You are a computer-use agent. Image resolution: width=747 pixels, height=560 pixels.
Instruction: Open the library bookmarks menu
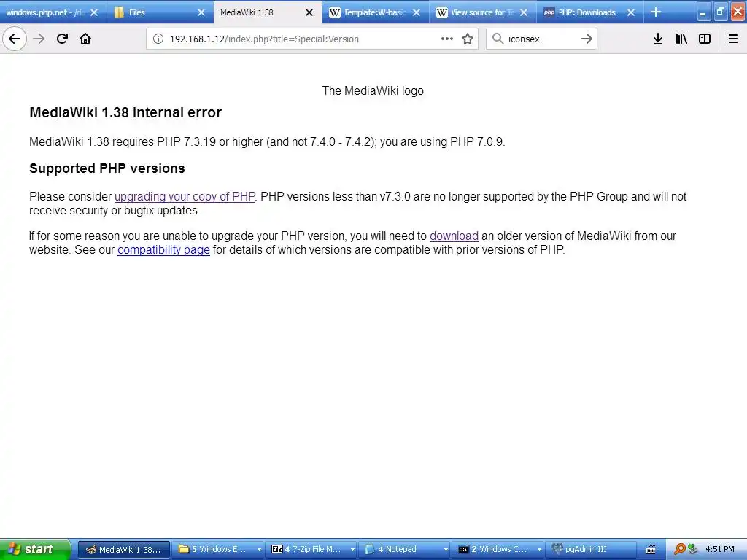681,39
